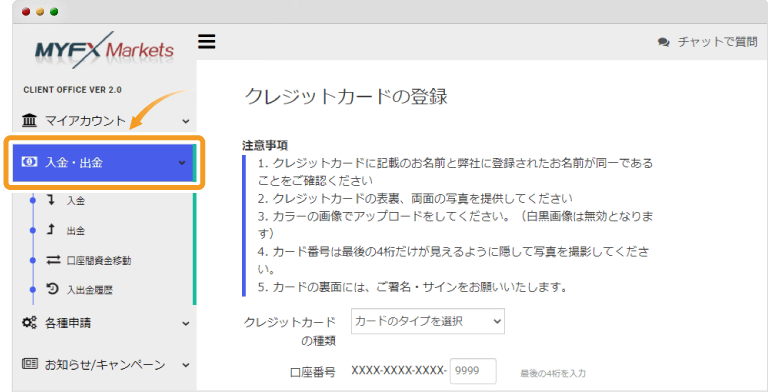Expand 各種申請 chevron arrow

click(x=185, y=323)
